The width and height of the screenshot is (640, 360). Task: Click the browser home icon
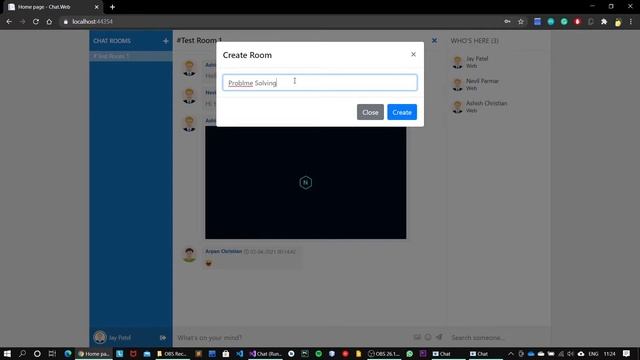coord(49,22)
